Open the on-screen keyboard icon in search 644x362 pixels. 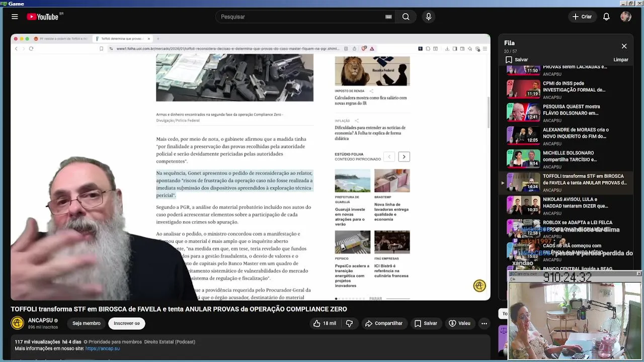(388, 17)
